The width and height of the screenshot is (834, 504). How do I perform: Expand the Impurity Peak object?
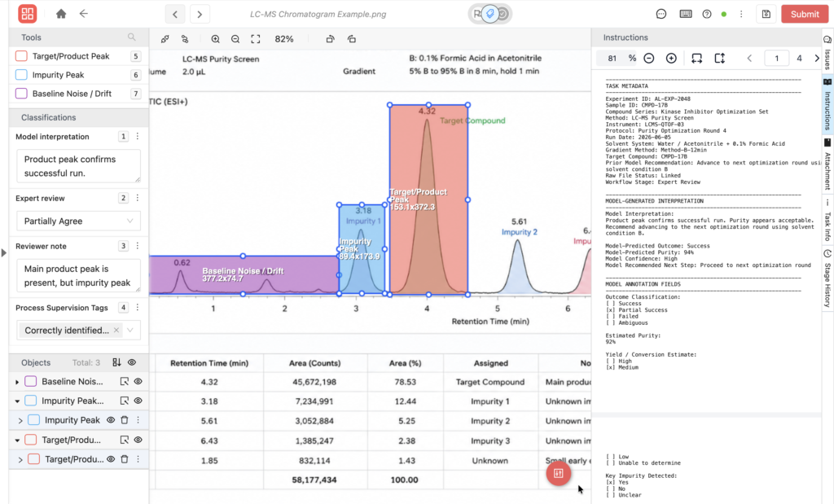click(x=20, y=420)
